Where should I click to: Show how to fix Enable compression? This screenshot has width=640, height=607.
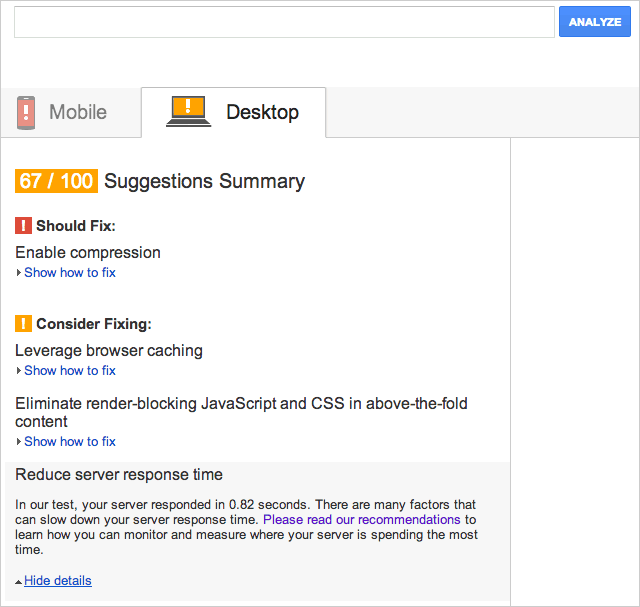[70, 272]
